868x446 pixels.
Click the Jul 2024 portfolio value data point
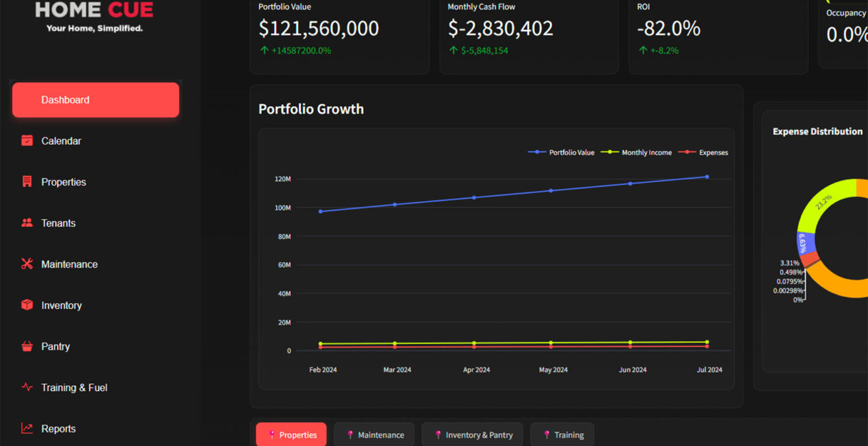click(x=707, y=177)
